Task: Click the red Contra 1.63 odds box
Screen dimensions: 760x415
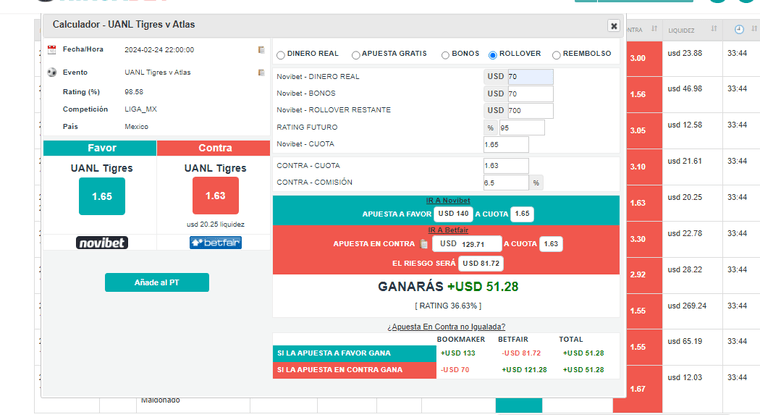Action: [x=215, y=195]
